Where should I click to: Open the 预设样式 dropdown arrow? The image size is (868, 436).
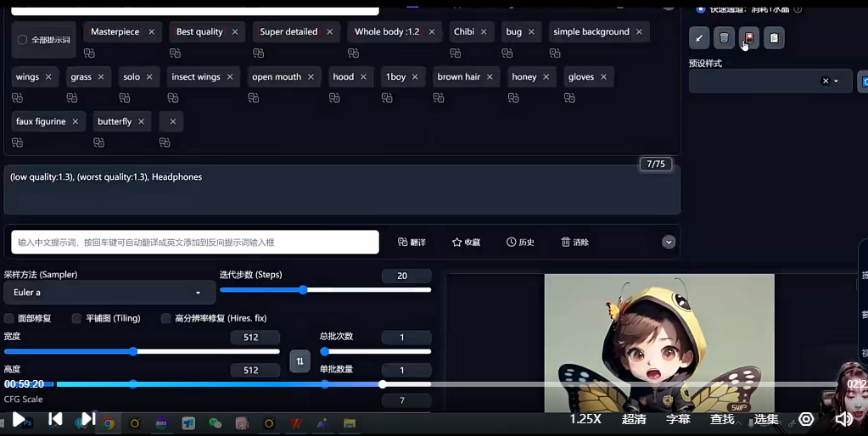pyautogui.click(x=836, y=81)
